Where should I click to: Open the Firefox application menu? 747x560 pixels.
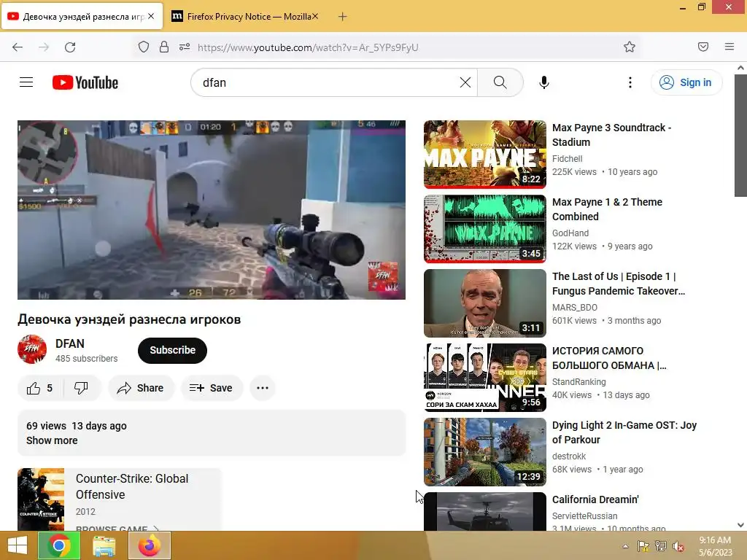(x=729, y=47)
